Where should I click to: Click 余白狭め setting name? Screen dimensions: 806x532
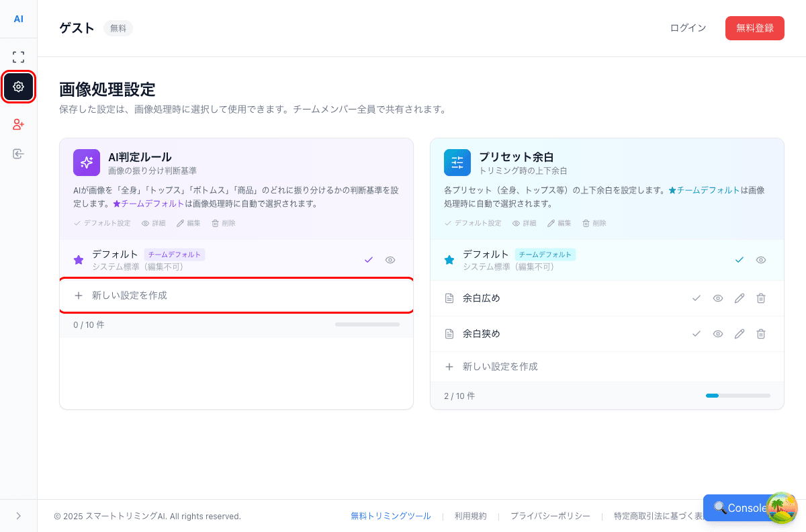(482, 334)
